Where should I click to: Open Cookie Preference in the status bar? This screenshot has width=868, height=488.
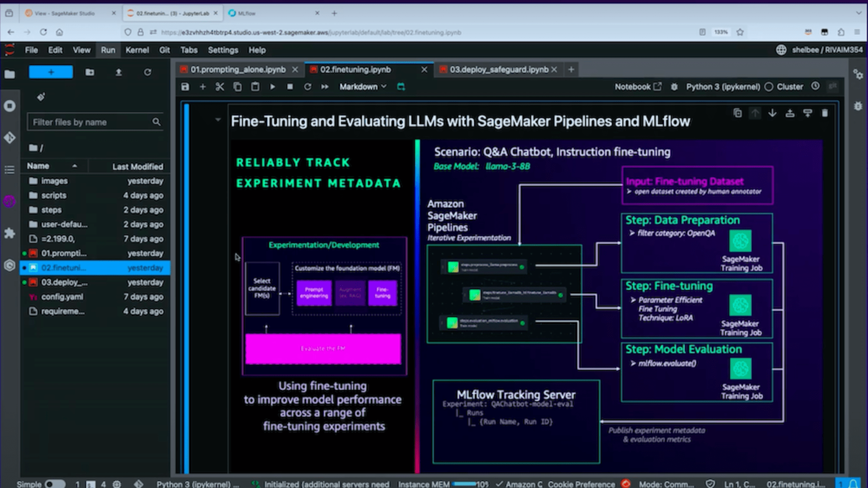click(x=581, y=484)
